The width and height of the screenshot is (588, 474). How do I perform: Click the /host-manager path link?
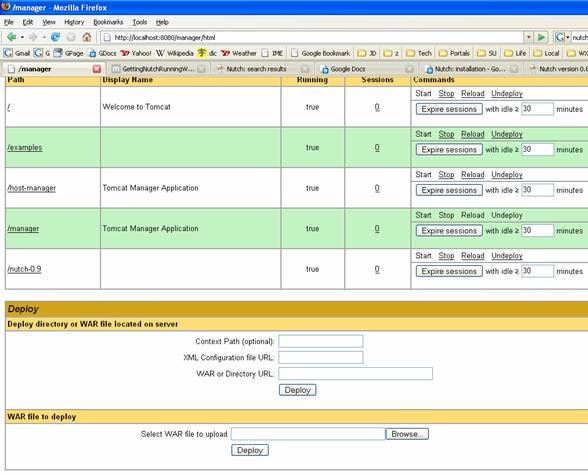click(32, 188)
